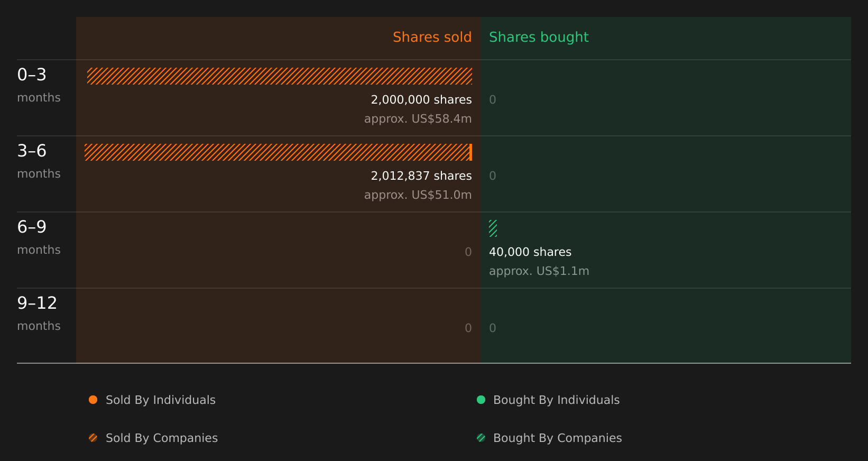Select the 0–3 months sold bar
Viewport: 868px width, 461px height.
(x=280, y=76)
